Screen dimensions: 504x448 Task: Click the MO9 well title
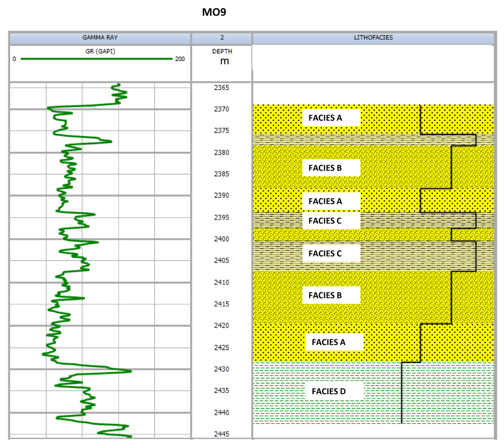(214, 12)
